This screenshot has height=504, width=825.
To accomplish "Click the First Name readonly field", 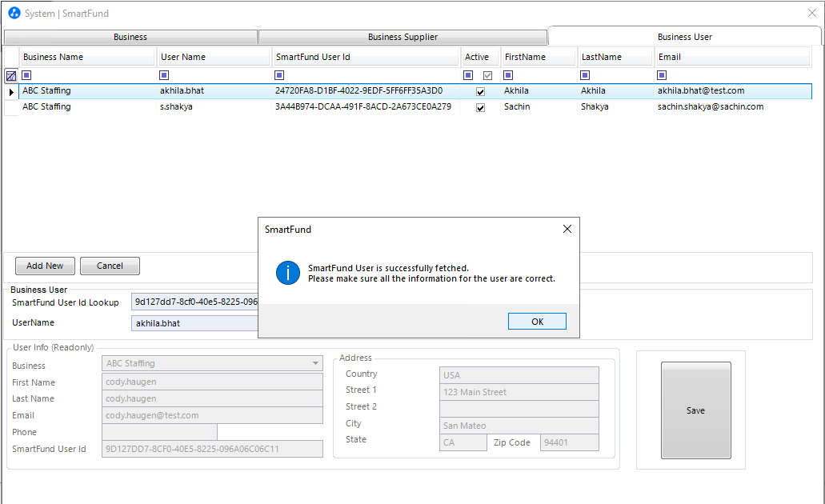I will coord(212,382).
